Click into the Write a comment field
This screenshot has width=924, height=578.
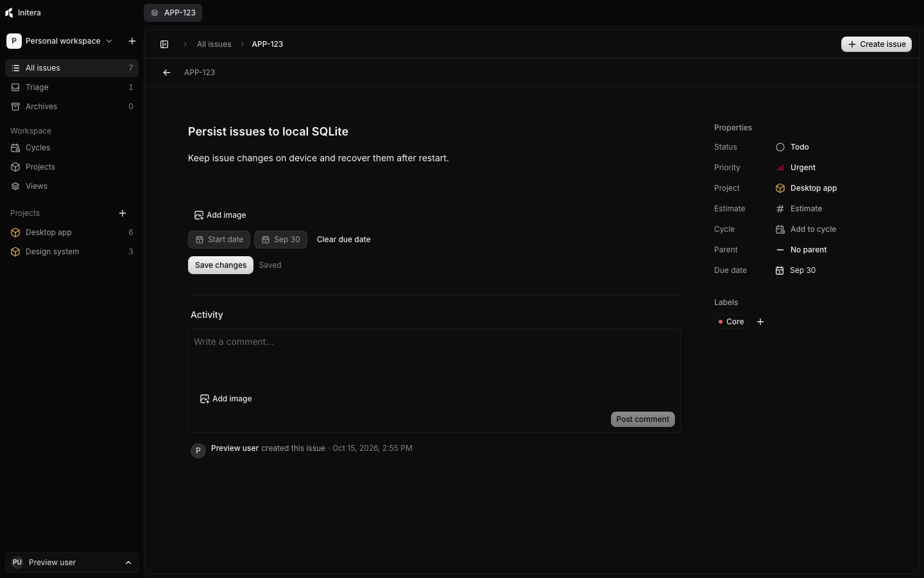(x=434, y=357)
